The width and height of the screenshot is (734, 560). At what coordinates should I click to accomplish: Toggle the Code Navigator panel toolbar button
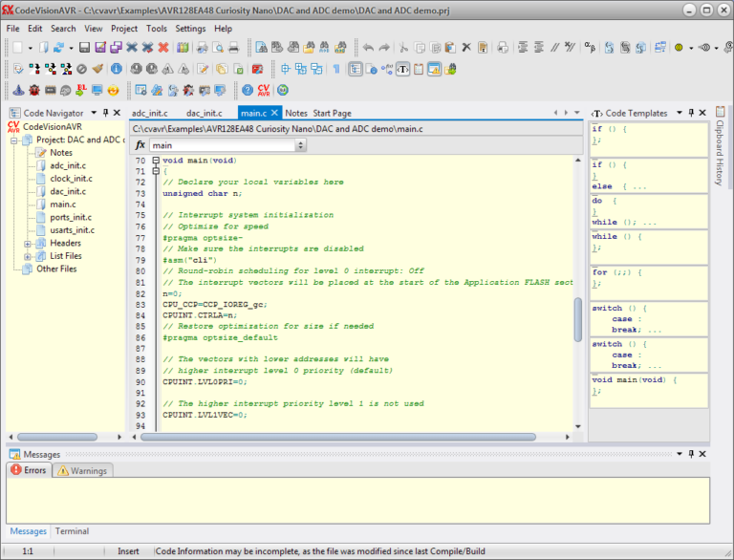click(356, 70)
